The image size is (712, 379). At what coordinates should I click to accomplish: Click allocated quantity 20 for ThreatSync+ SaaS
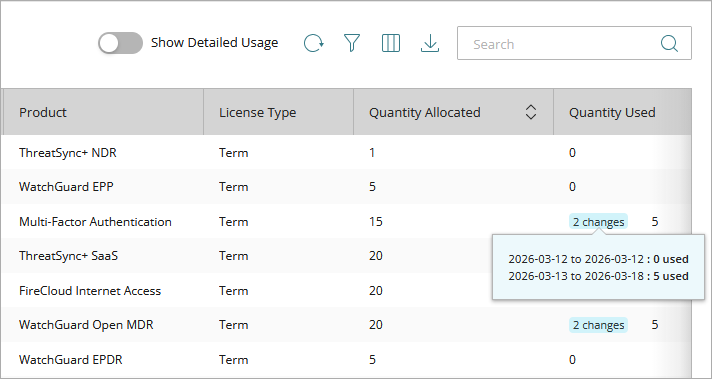[376, 256]
